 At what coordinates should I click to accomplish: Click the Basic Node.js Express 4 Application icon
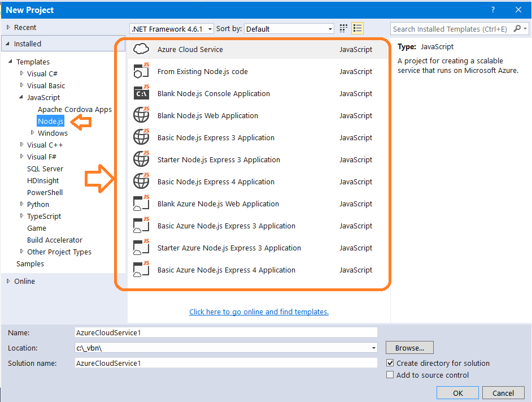coord(141,181)
